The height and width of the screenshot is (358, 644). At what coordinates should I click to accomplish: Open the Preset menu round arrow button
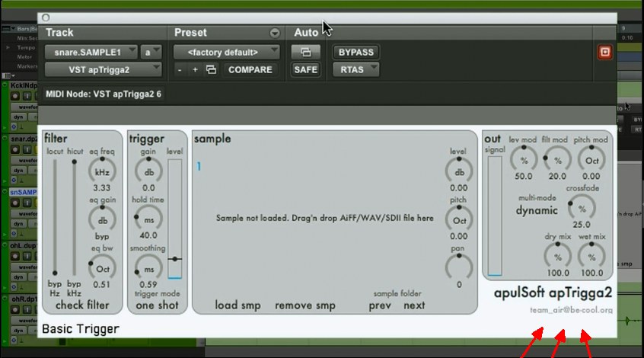tap(275, 33)
